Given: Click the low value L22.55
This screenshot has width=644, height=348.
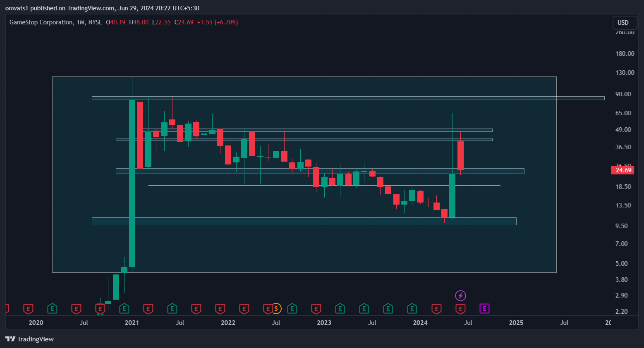Looking at the screenshot, I should (161, 22).
